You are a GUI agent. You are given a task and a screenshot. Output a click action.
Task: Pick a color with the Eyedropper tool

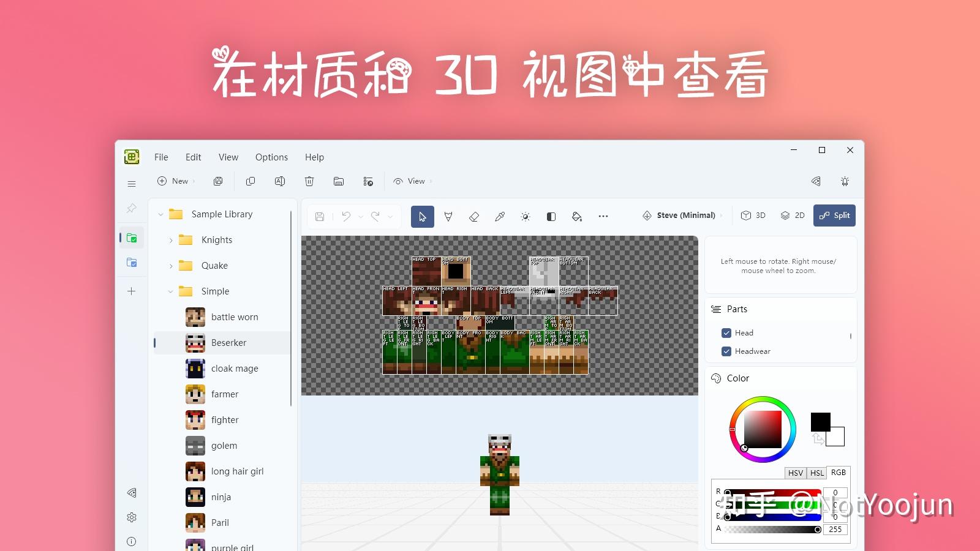pos(500,216)
